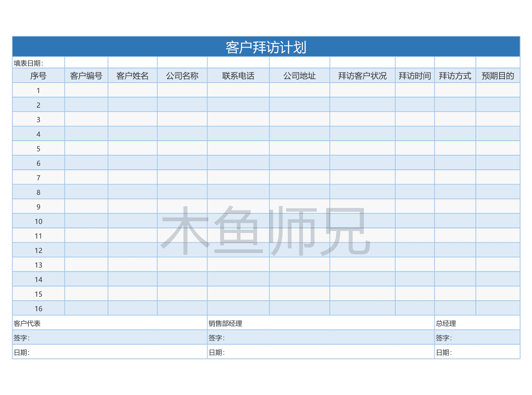The width and height of the screenshot is (532, 395).
Task: Click 预期目的 cell in row 16
Action: pos(498,308)
